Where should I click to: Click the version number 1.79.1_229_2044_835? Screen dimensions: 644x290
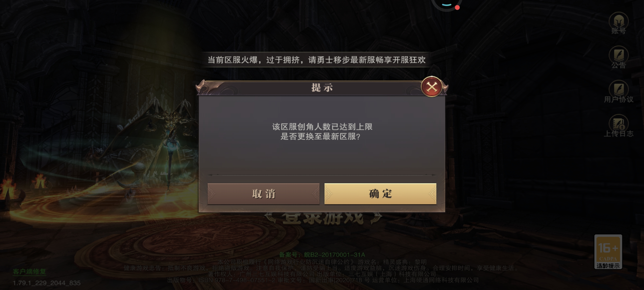47,283
